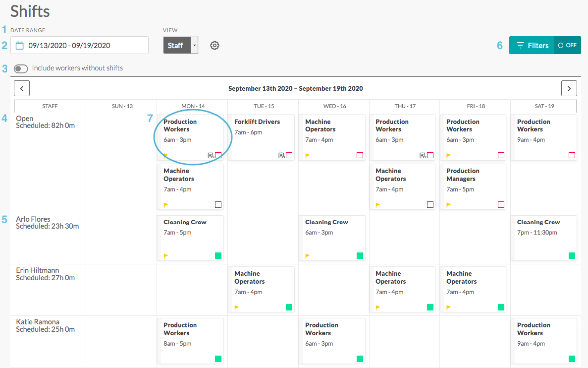Click flag on Erin Hiltmann Tuesday Machine Operators shift
Viewport: 588px width, 368px height.
click(237, 307)
